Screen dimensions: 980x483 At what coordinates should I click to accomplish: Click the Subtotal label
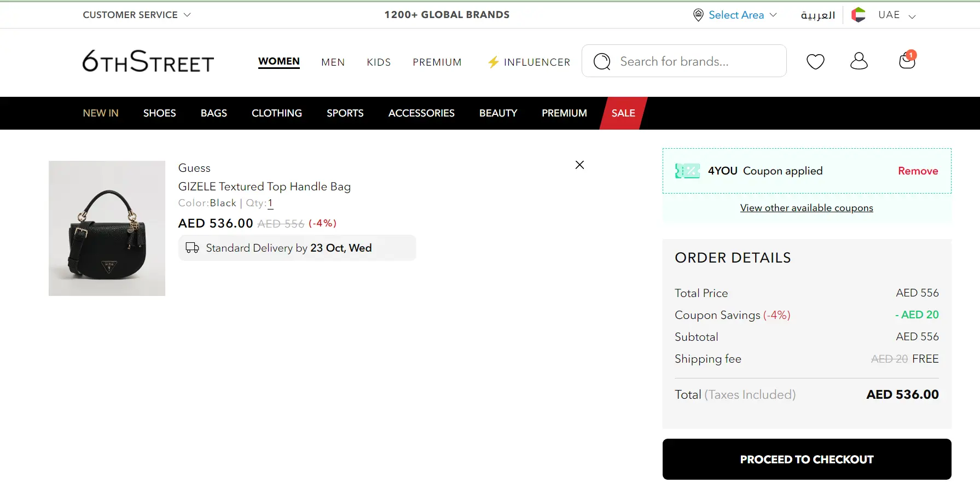[x=697, y=337]
